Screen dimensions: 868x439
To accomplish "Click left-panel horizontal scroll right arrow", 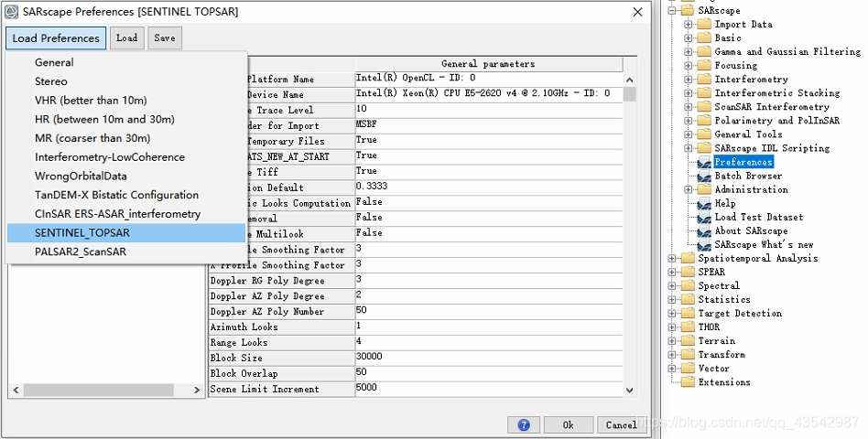I will coord(197,390).
